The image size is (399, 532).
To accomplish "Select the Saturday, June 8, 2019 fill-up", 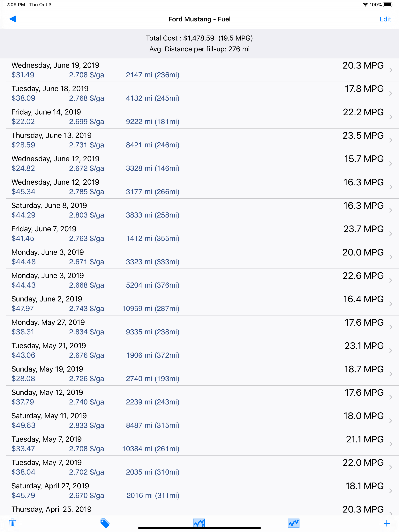I will coord(199,210).
